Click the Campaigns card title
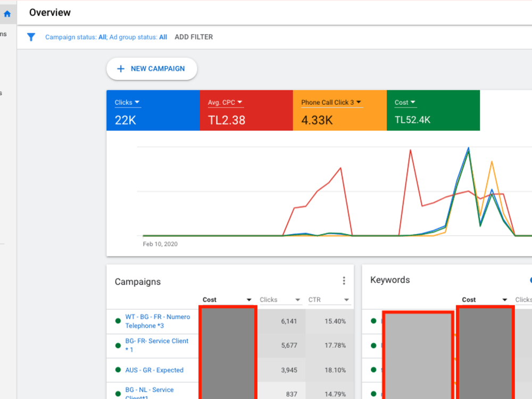The width and height of the screenshot is (532, 399). point(138,281)
